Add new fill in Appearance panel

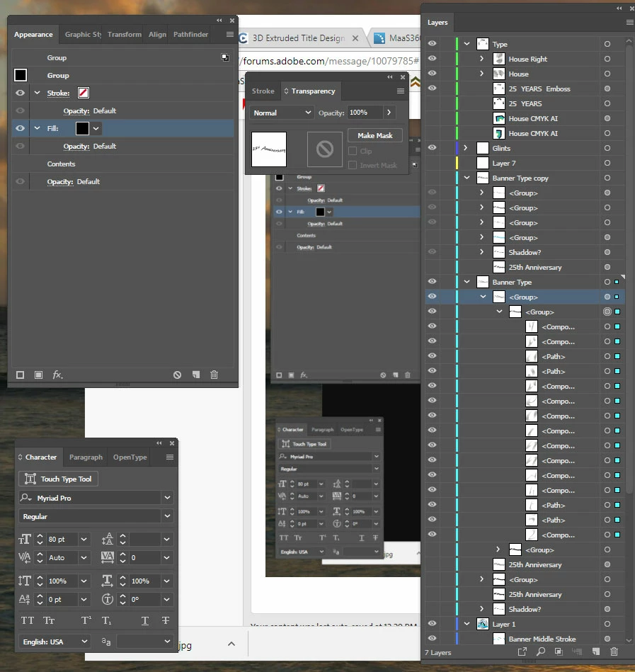(x=38, y=375)
